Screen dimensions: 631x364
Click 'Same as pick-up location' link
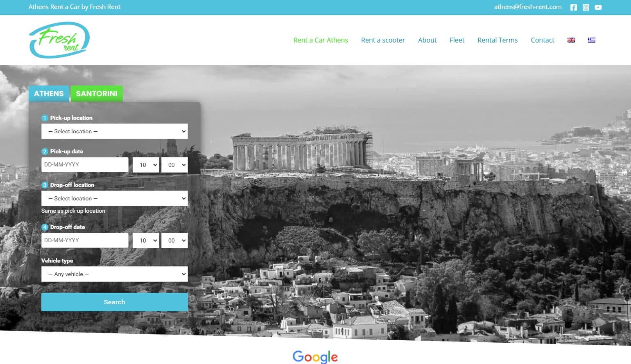[73, 211]
